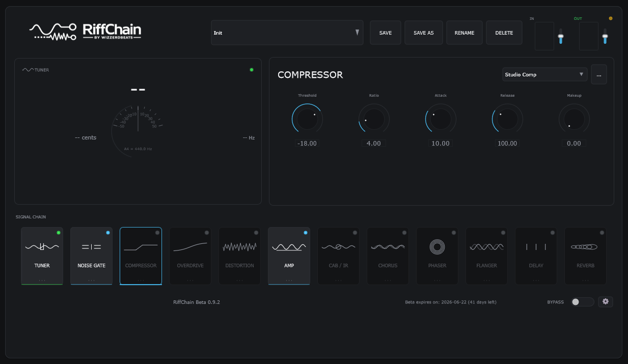The width and height of the screenshot is (628, 364).
Task: Click the Release value field 100.00
Action: tap(507, 144)
